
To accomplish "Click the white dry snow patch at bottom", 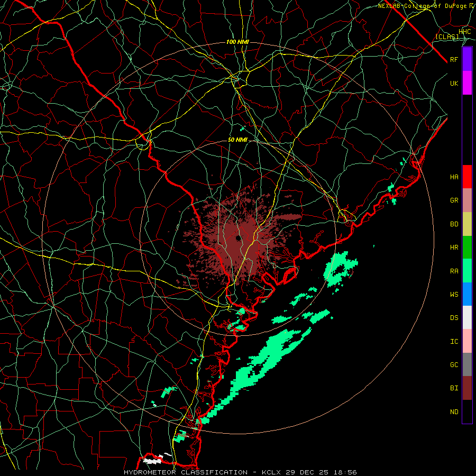I will pos(152,461).
